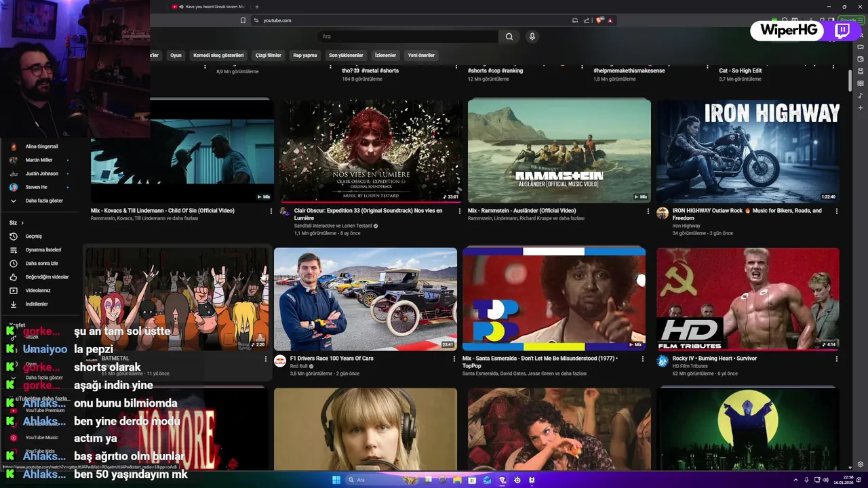
Task: Open options menu for Santa Esmeralda mix
Action: (x=642, y=359)
